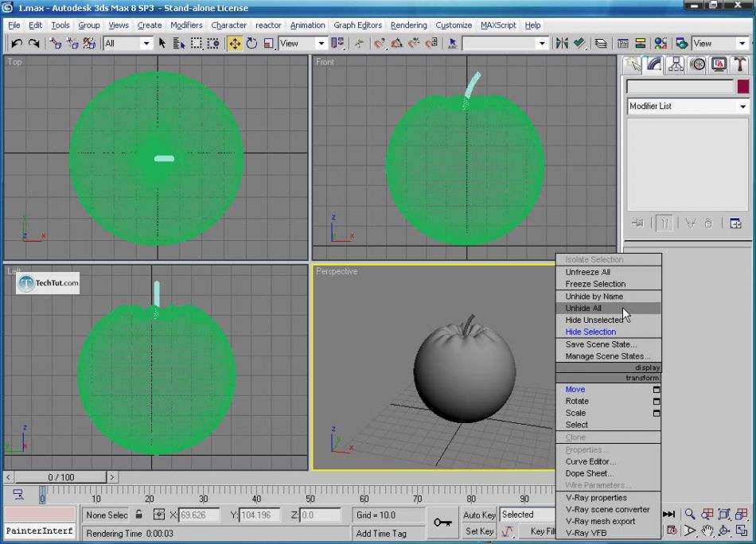Viewport: 756px width, 544px height.
Task: Toggle the Angle Snap icon
Action: (x=397, y=44)
